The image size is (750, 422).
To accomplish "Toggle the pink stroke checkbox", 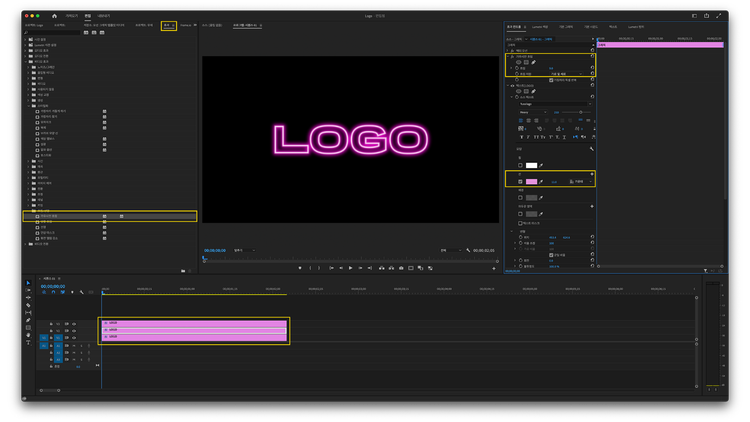I will click(520, 181).
